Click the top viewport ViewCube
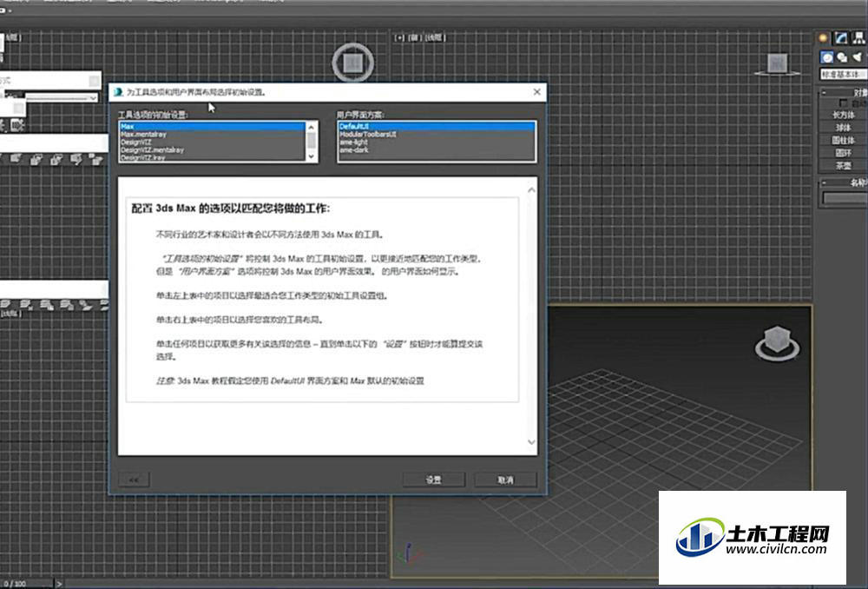The image size is (868, 589). [x=353, y=63]
